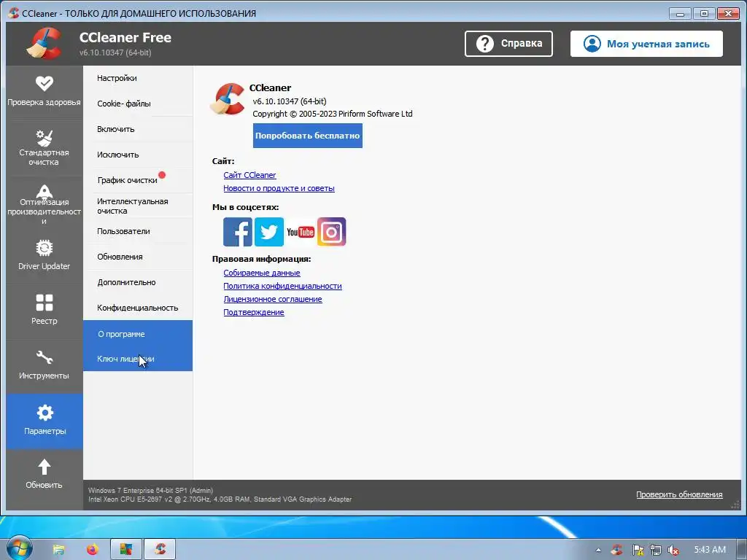Click the CCleaner tray icon

[616, 550]
